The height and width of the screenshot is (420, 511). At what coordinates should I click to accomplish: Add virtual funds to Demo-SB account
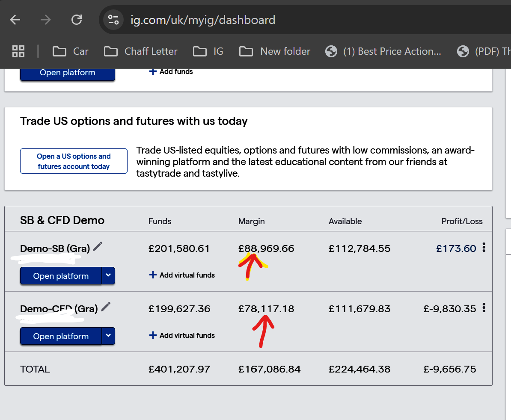(182, 275)
